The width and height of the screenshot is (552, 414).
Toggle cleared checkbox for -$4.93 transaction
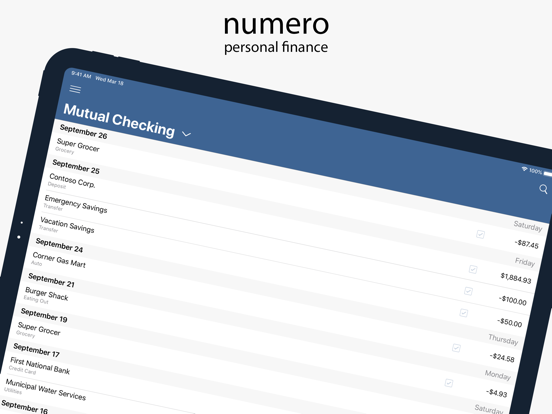449,383
